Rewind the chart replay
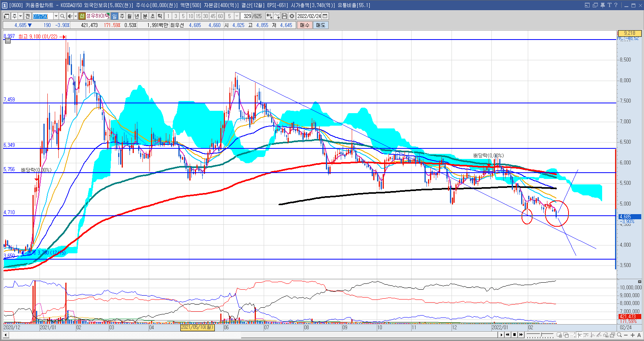Image resolution: width=644 pixels, height=341 pixels. click(507, 335)
